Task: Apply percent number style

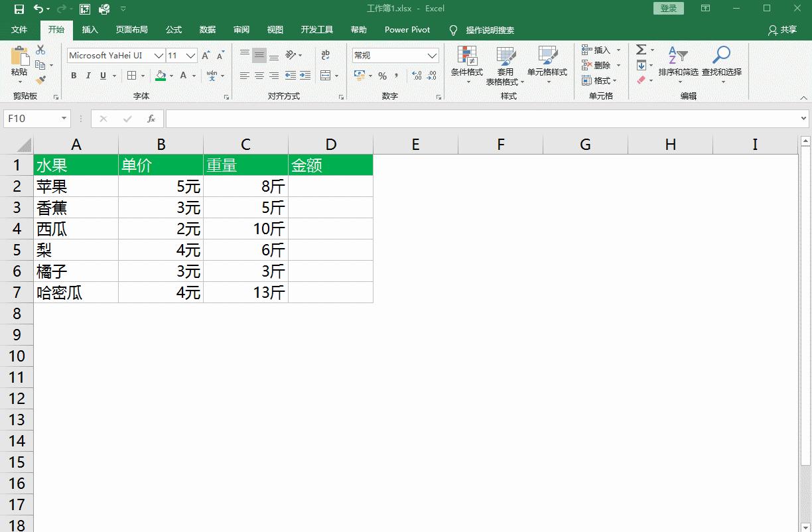Action: point(382,76)
